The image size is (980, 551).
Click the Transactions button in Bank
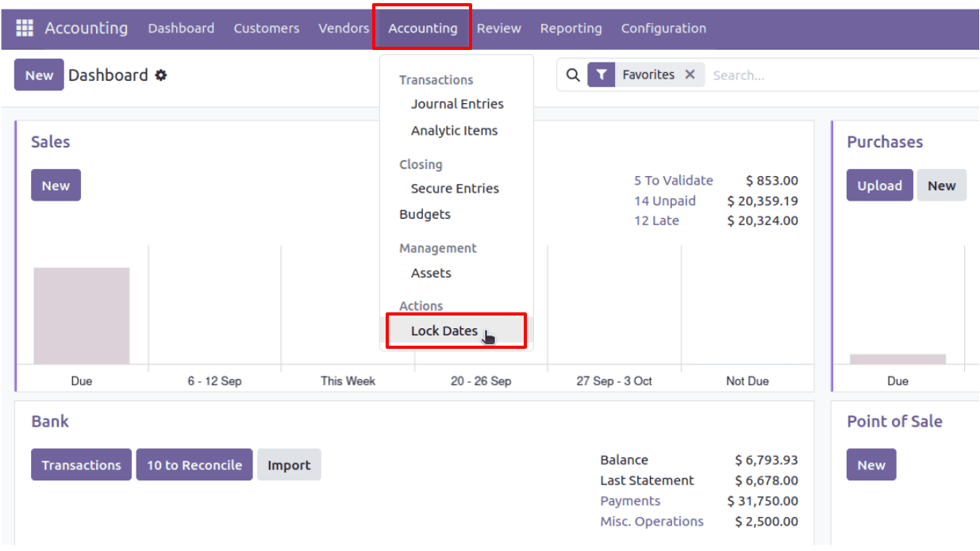coord(82,465)
